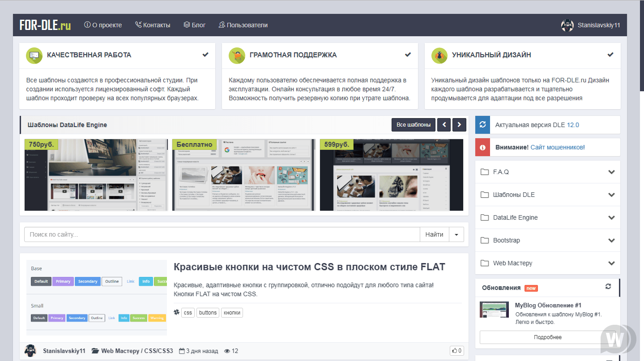Click the refresh icon beside Актуальная версия DLE
This screenshot has height=361, width=644.
pos(482,125)
